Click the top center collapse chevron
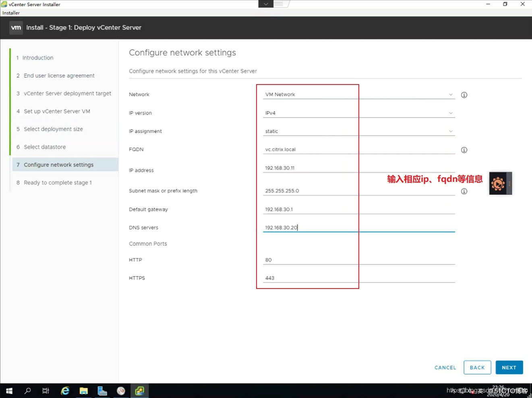The width and height of the screenshot is (532, 398). point(266,4)
